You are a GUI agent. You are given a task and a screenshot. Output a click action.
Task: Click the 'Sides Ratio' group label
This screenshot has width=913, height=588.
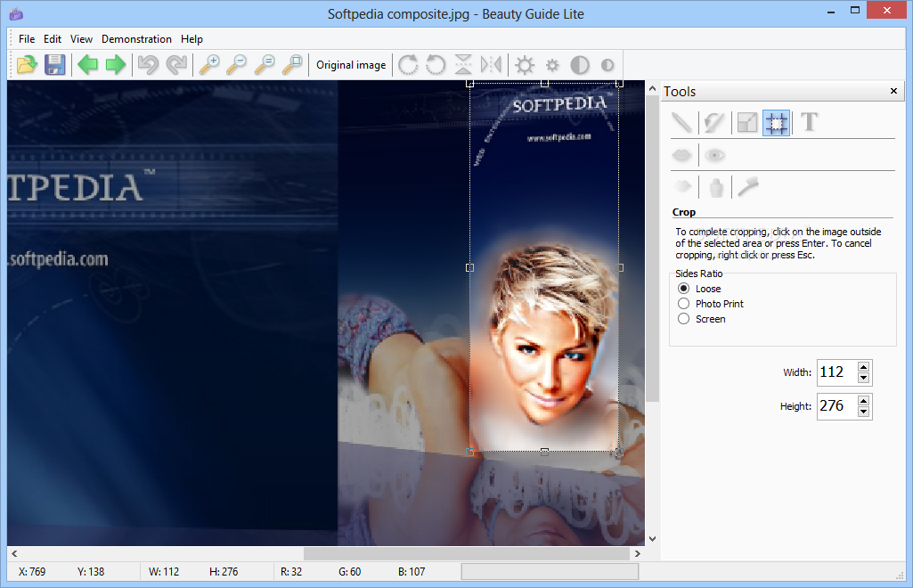click(x=698, y=274)
